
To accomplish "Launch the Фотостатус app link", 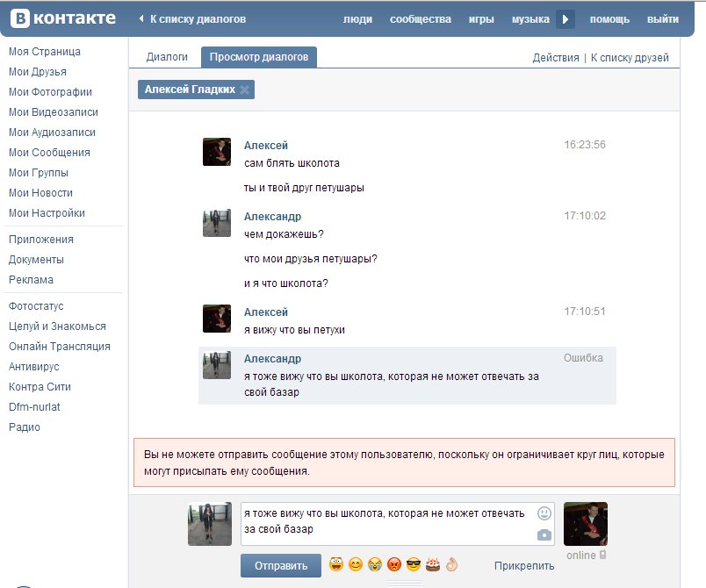I will tap(36, 306).
